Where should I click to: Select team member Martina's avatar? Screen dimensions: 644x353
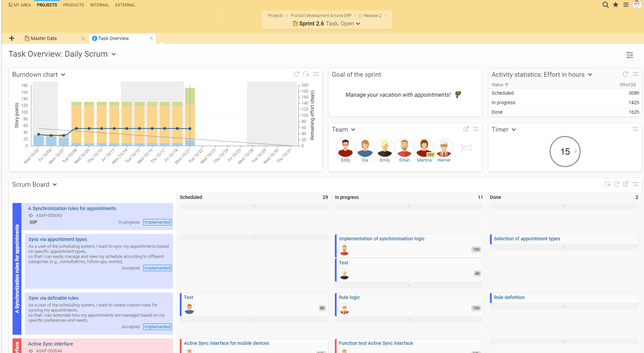click(424, 148)
